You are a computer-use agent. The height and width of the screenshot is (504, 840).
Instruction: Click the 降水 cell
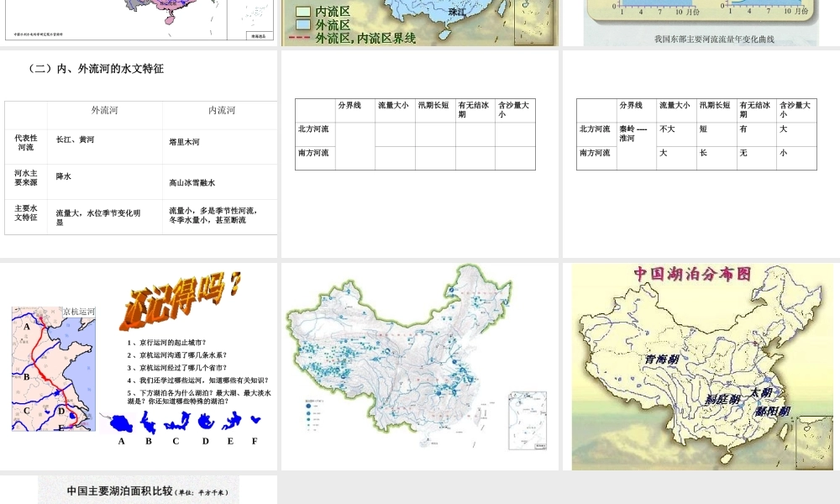point(63,176)
